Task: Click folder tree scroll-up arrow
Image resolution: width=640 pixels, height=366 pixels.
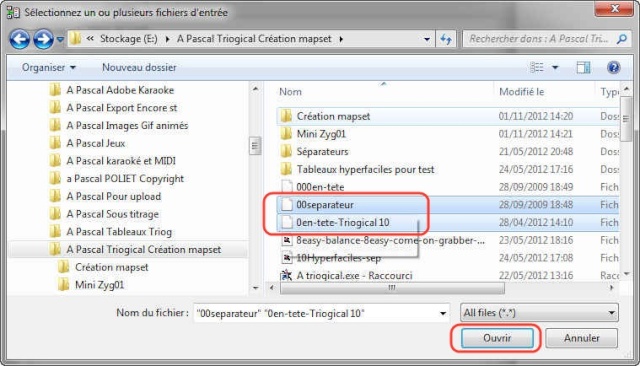Action: click(255, 89)
